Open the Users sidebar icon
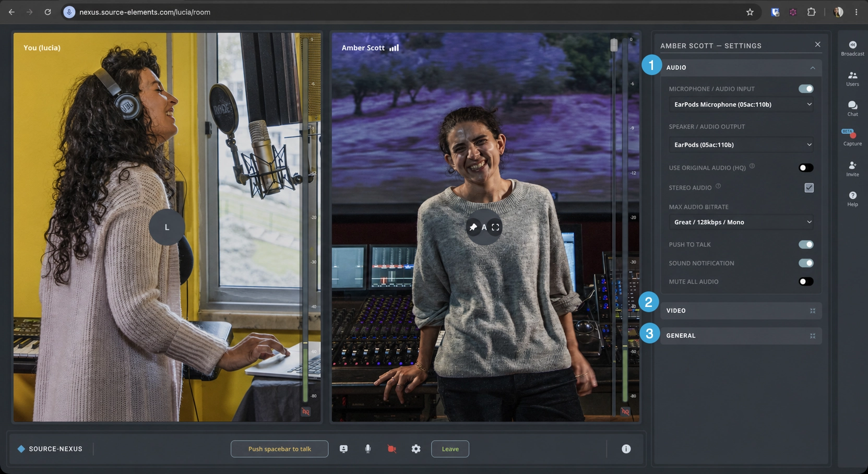 point(852,78)
